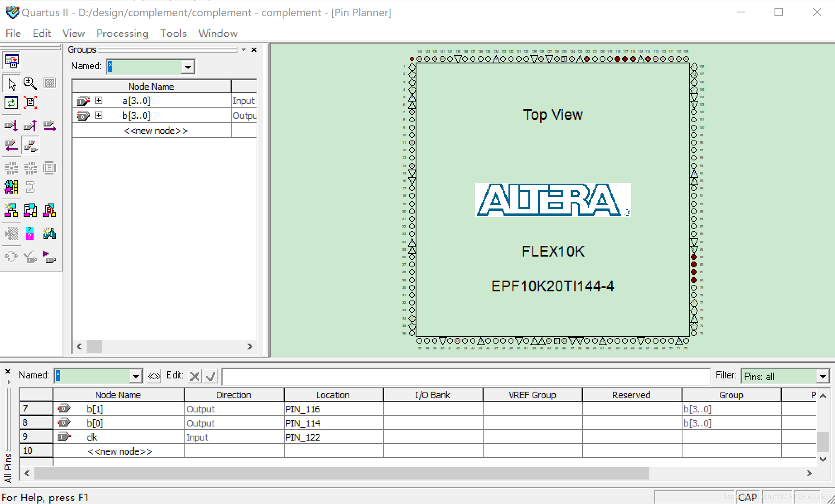Click the pin icon with left-pointing purple arrow
This screenshot has width=835, height=504.
[x=12, y=145]
